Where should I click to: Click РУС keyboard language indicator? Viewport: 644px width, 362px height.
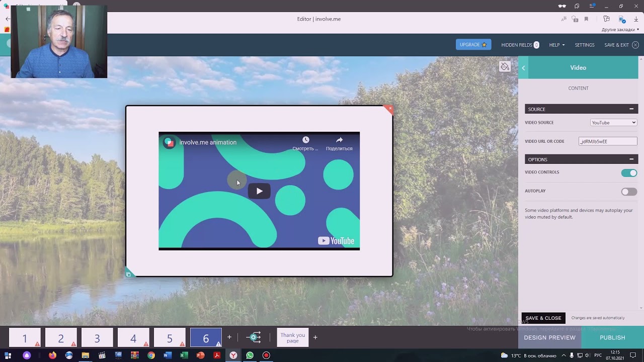tap(598, 355)
